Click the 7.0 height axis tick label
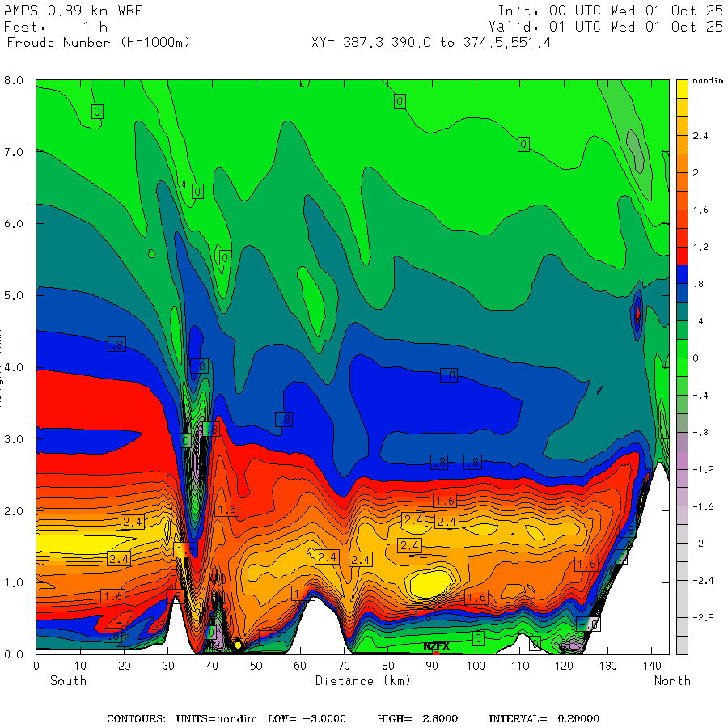The width and height of the screenshot is (728, 728). [14, 152]
